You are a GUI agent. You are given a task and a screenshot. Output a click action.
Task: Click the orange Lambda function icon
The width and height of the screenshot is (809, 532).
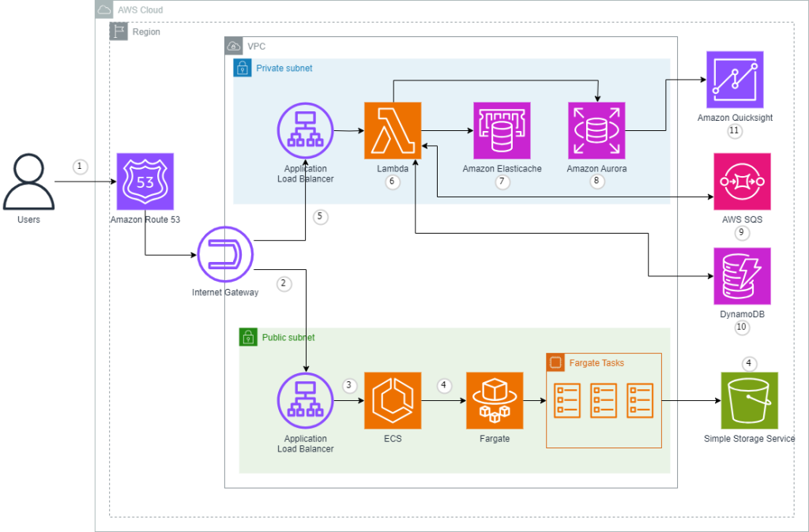click(393, 130)
